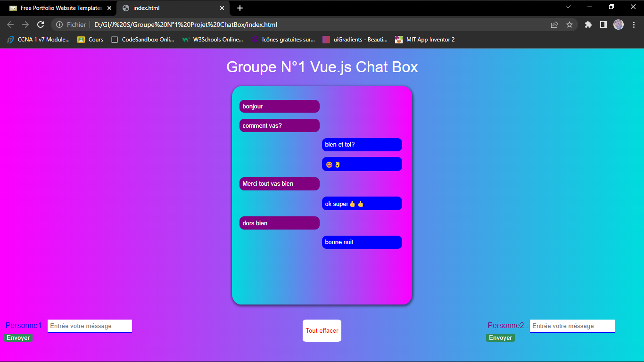Focus the Personne1 message input

tap(90, 326)
